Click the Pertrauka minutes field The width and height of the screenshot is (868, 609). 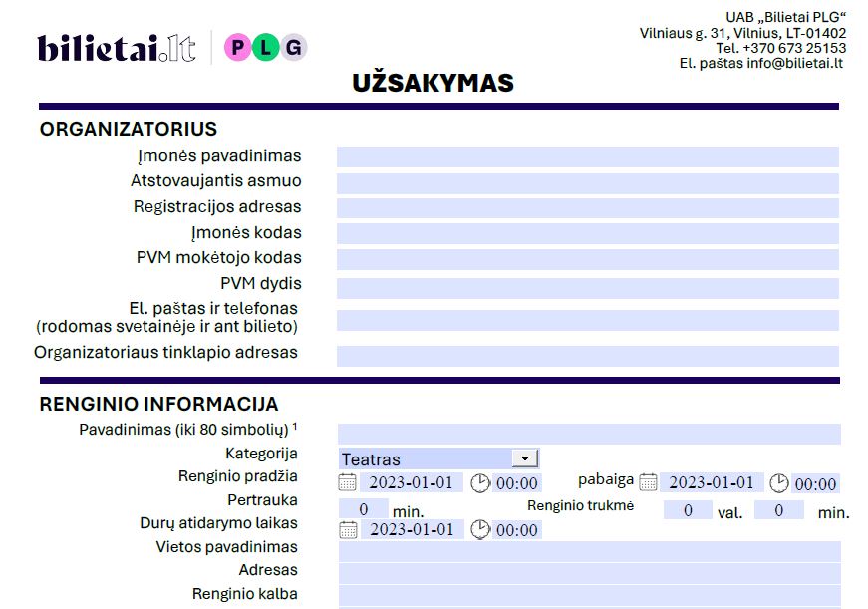pyautogui.click(x=364, y=508)
